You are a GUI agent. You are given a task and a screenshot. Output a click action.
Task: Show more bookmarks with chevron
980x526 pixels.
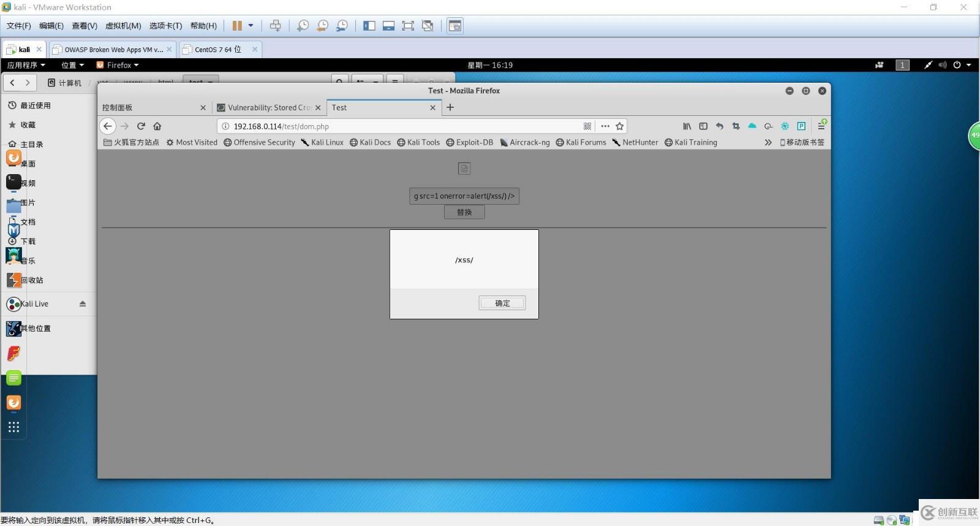click(x=768, y=142)
